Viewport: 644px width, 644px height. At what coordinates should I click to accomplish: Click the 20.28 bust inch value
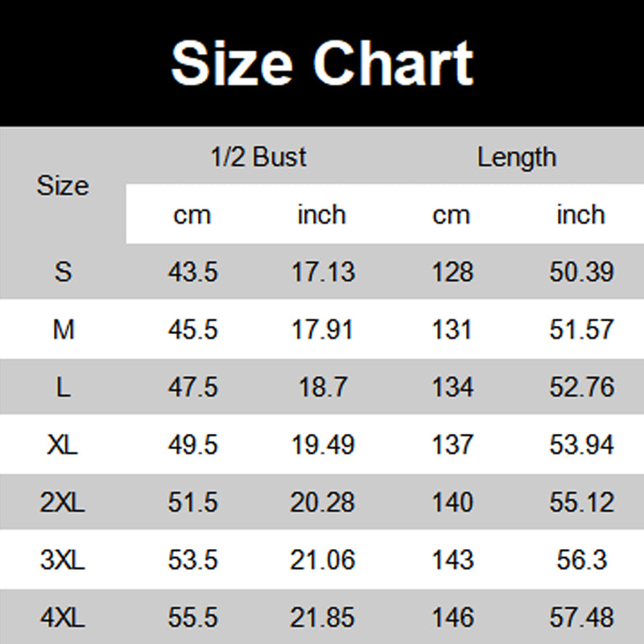323,502
